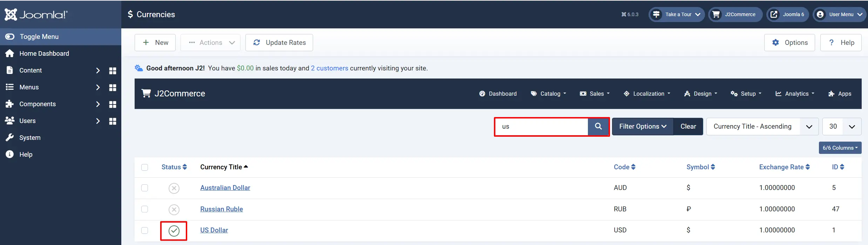868x245 pixels.
Task: Open Options settings
Action: pyautogui.click(x=789, y=42)
